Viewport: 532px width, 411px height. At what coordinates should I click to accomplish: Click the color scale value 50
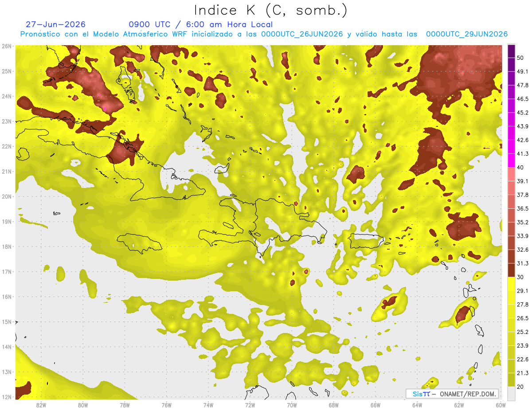[x=520, y=58]
